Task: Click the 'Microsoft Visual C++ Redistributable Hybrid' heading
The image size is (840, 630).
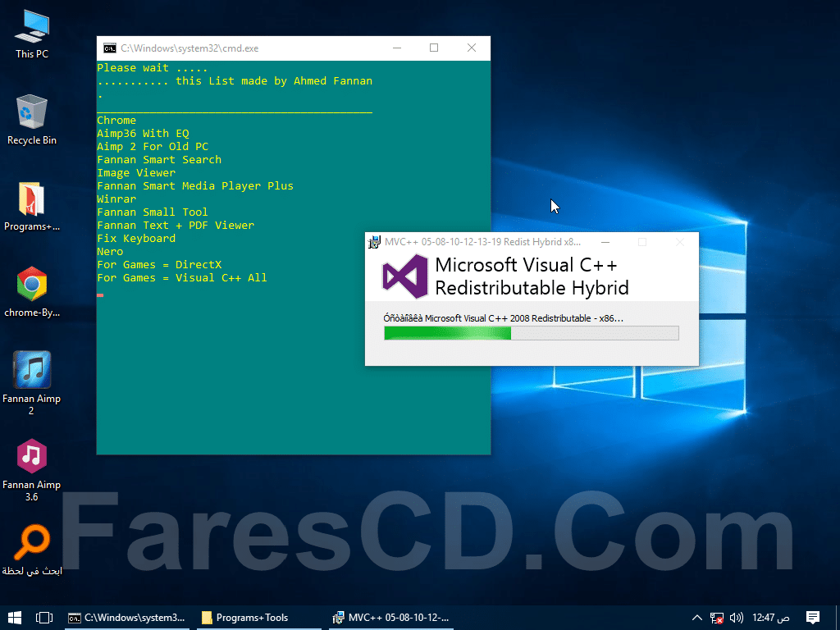Action: (x=532, y=276)
